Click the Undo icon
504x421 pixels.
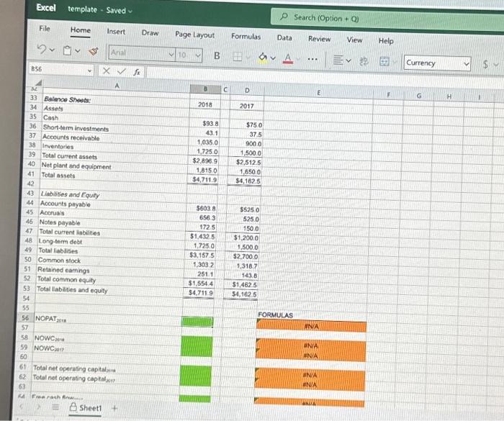coord(42,49)
